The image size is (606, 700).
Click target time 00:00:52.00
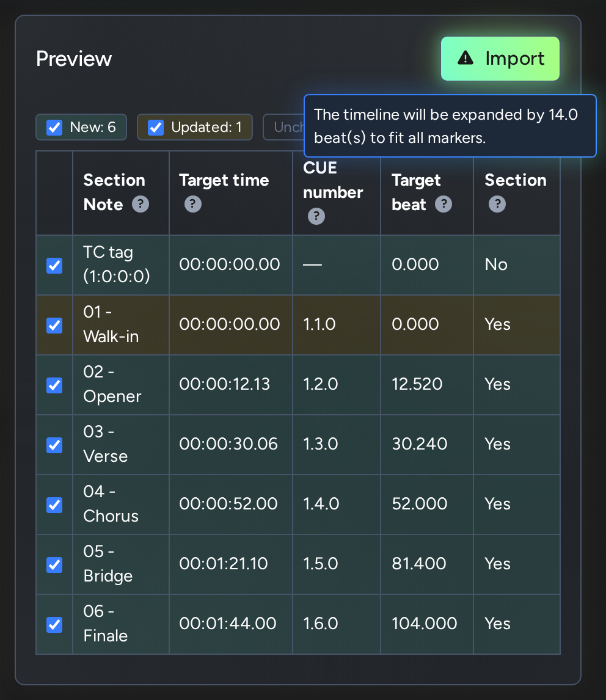[x=228, y=503]
